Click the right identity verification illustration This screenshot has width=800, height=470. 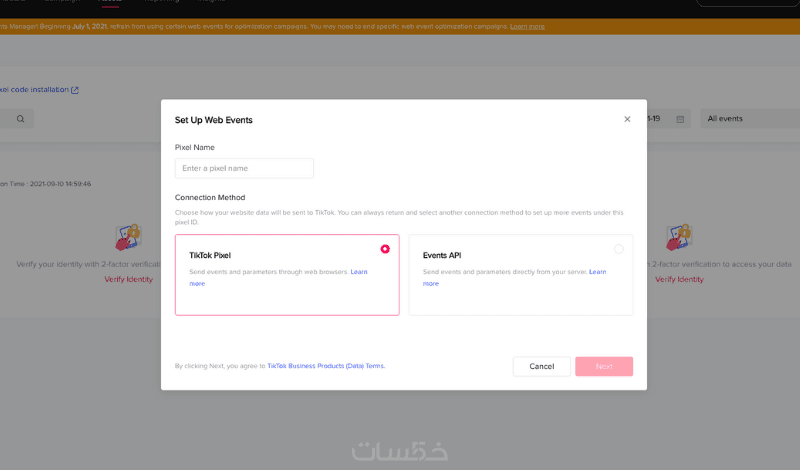[x=678, y=238]
